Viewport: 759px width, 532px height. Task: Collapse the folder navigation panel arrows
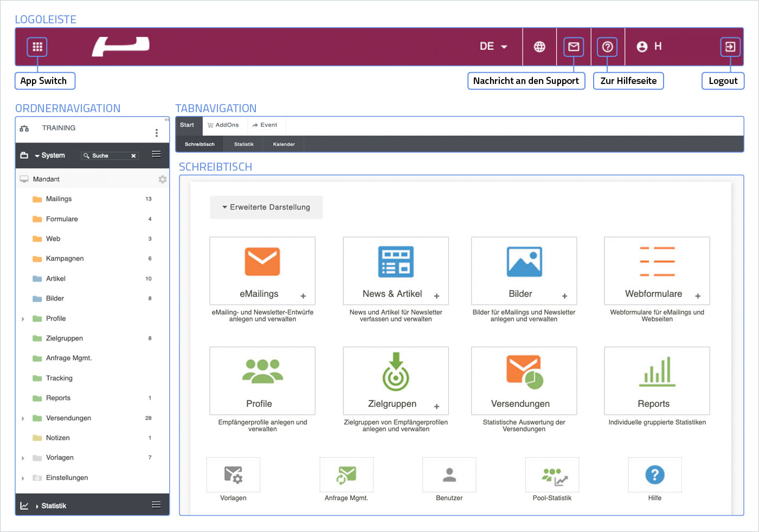166,120
